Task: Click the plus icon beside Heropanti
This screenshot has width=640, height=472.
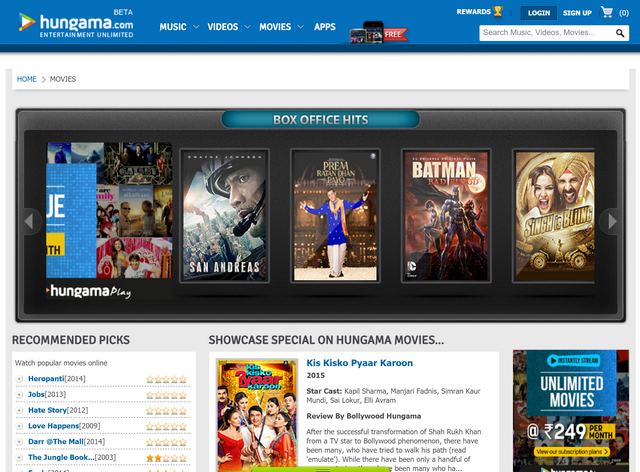Action: coord(19,379)
